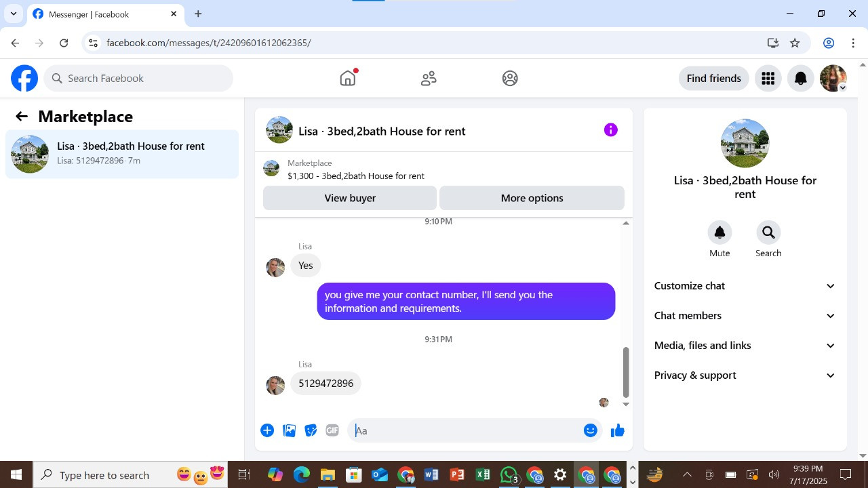868x488 pixels.
Task: Install app icon in address bar
Action: (772, 43)
